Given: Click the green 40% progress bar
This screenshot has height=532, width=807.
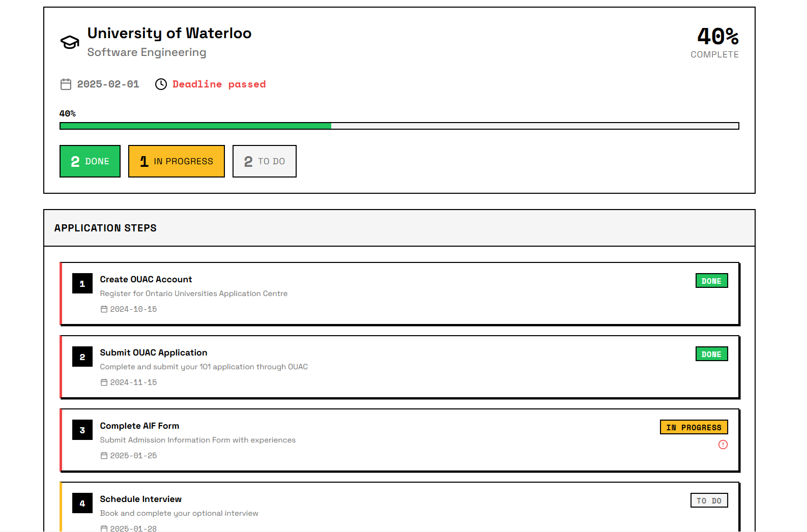Looking at the screenshot, I should pos(399,126).
